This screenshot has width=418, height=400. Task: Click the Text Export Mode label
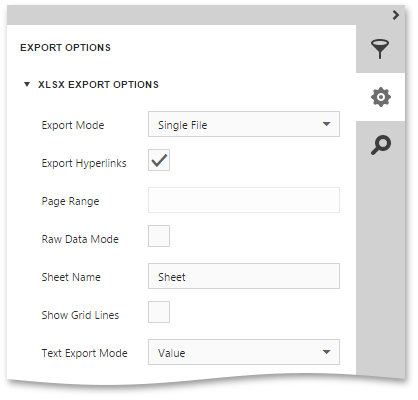pos(85,353)
